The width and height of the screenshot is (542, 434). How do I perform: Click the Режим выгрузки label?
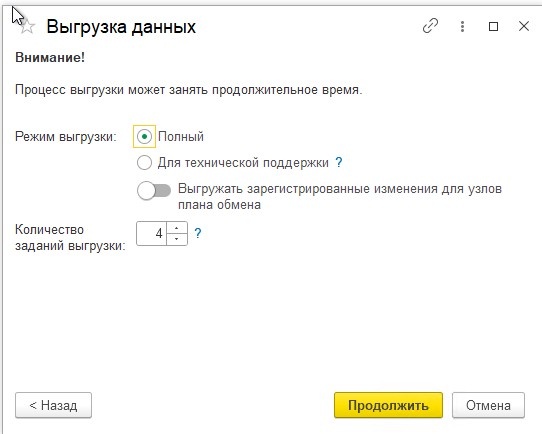[x=66, y=137]
